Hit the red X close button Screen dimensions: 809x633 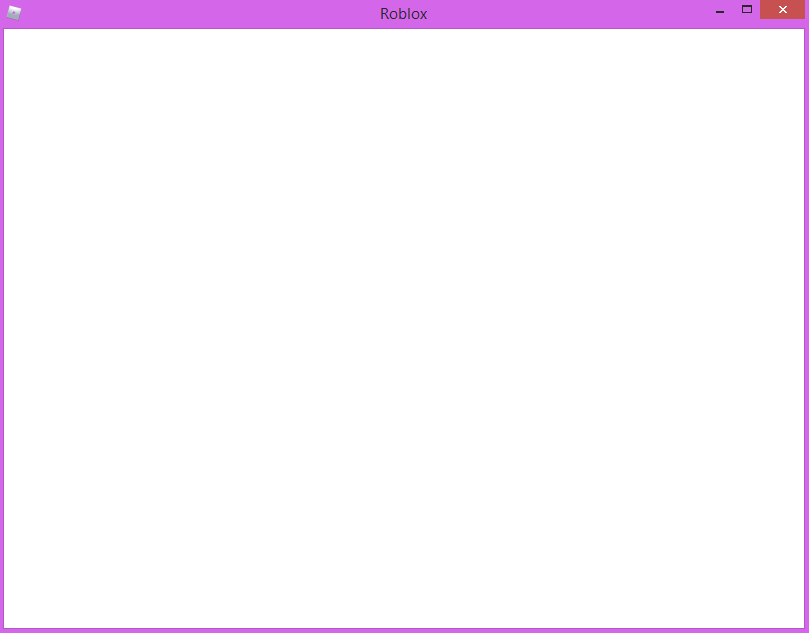pos(782,9)
